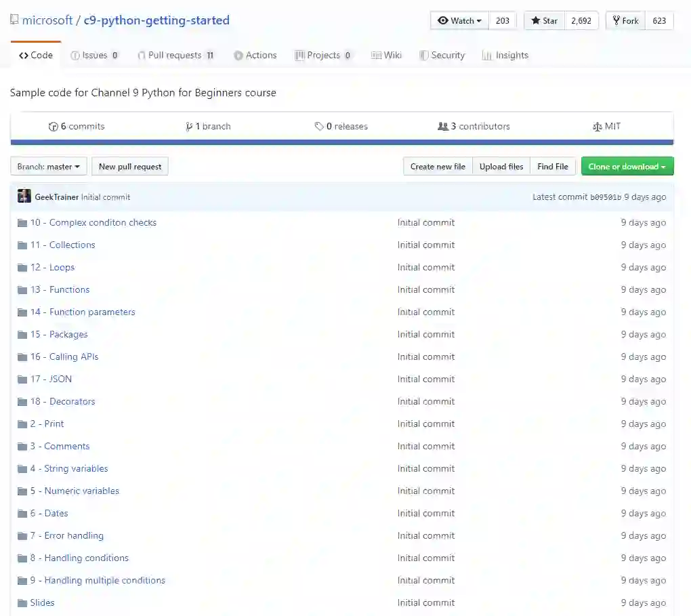Select folder icon beside 18 - Decorators
Viewport: 691px width, 616px height.
click(22, 402)
